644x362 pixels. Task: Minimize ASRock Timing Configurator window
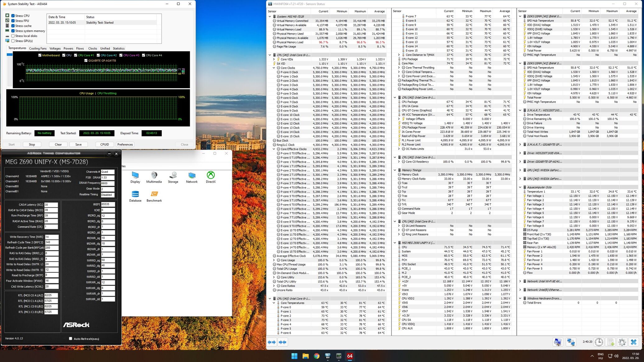coord(109,154)
